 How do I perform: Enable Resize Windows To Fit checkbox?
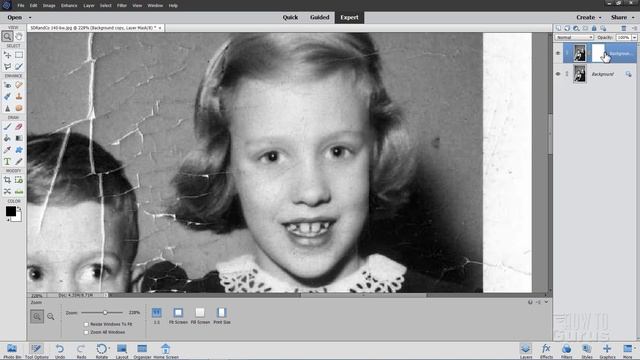click(x=86, y=324)
